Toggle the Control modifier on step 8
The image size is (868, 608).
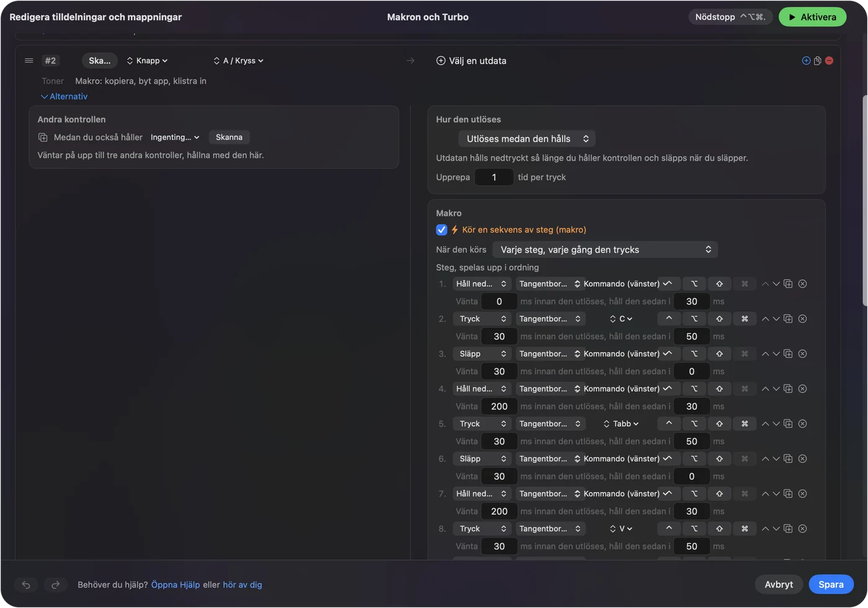669,529
